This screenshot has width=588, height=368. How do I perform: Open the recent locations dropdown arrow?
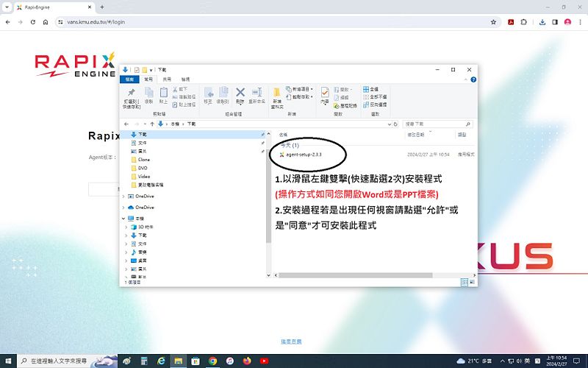coord(145,124)
